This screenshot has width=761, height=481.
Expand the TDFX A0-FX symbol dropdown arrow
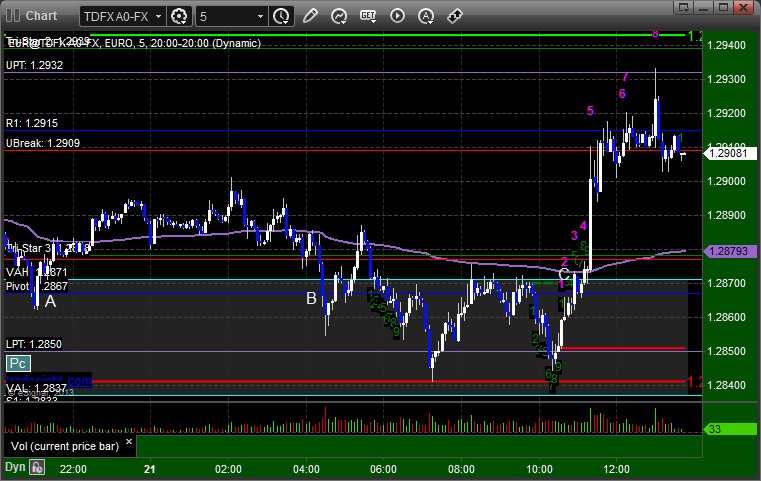[158, 17]
